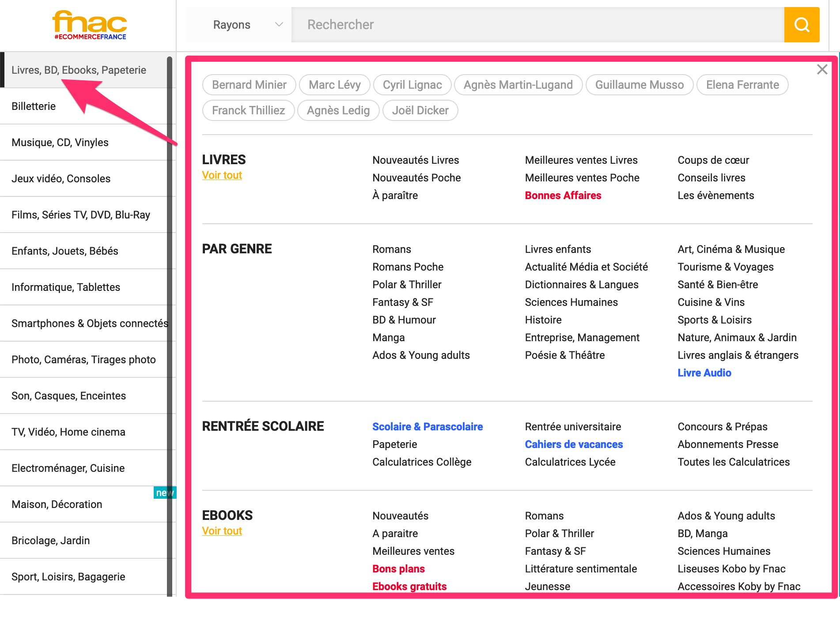Open Scolaire & Parascolaire
Image resolution: width=840 pixels, height=617 pixels.
(x=427, y=427)
